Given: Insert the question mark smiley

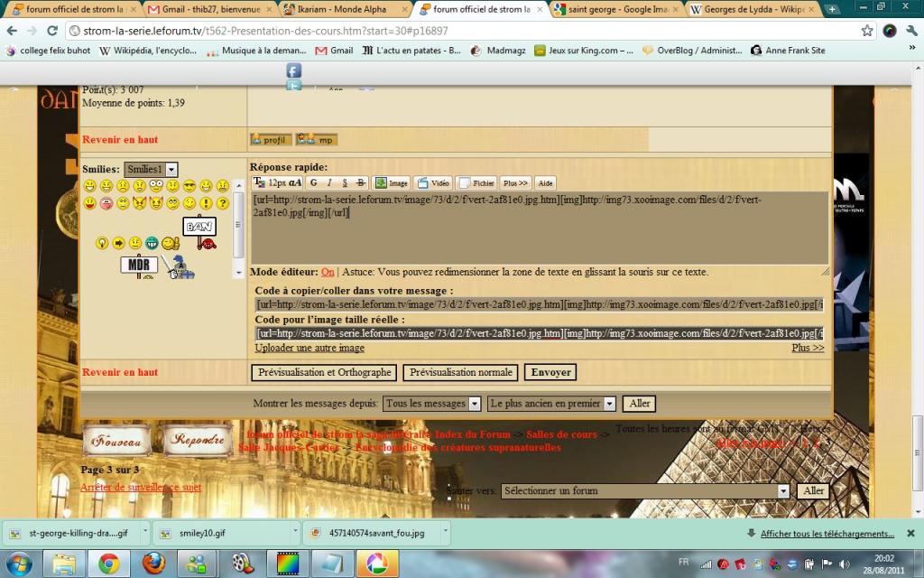Looking at the screenshot, I should (222, 203).
